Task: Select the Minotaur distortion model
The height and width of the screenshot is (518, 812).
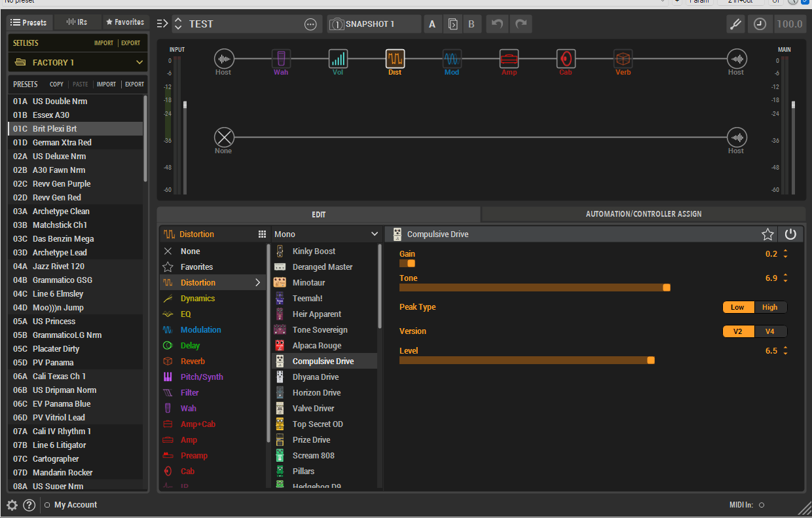Action: click(324, 283)
